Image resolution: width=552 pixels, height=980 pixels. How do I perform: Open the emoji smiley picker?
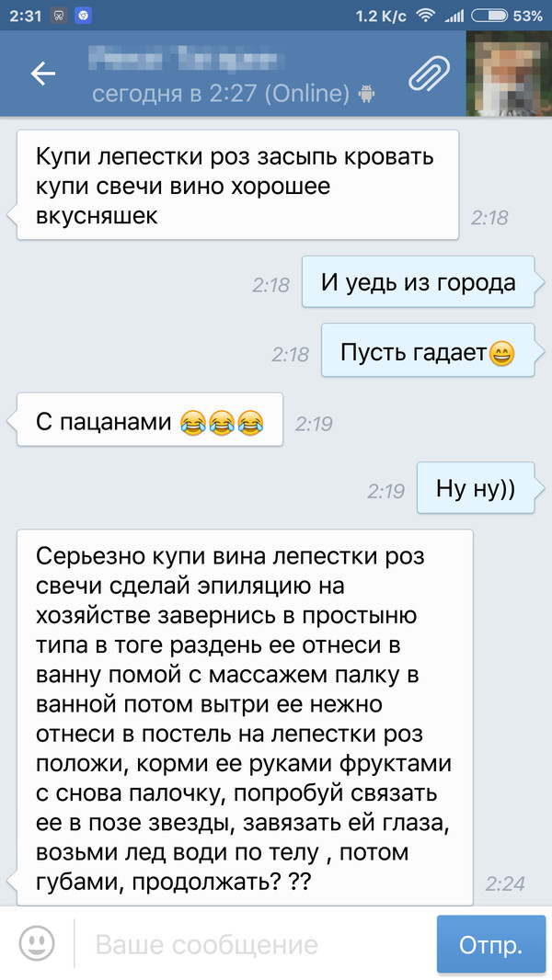pos(37,943)
